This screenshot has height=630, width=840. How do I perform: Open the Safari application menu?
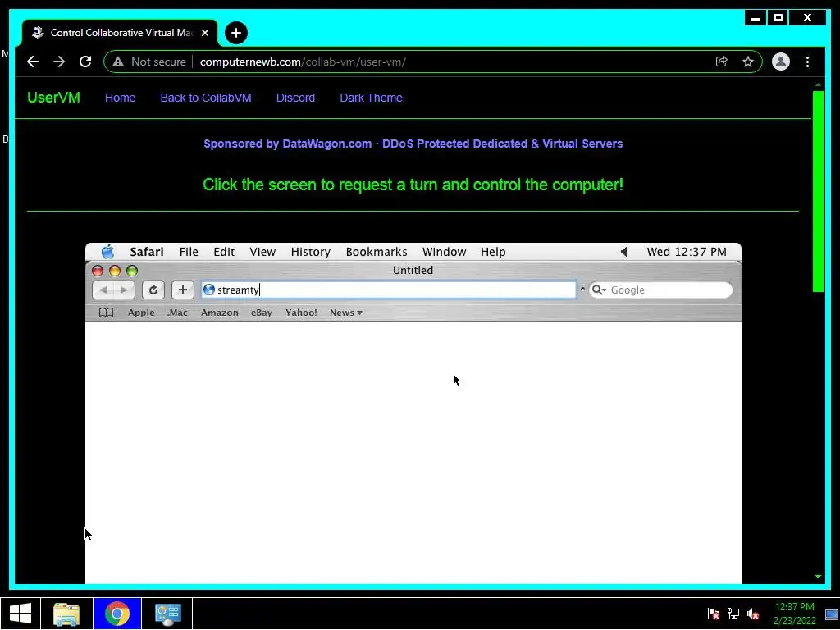[x=147, y=252]
